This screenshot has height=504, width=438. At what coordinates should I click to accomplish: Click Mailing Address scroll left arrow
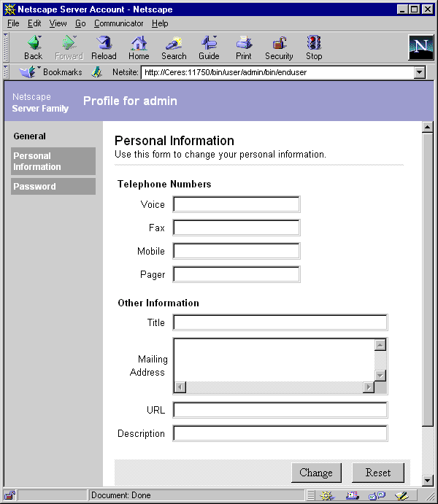(x=180, y=387)
